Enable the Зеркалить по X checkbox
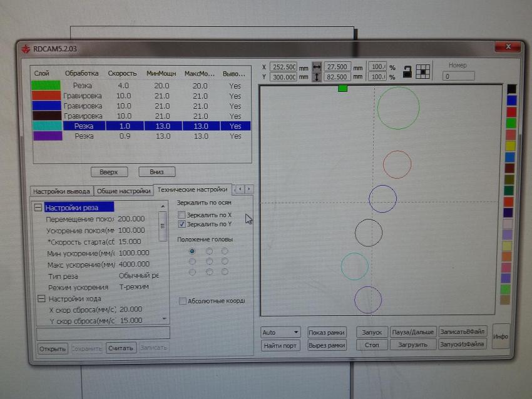Screen dimensions: 532x399 point(182,215)
